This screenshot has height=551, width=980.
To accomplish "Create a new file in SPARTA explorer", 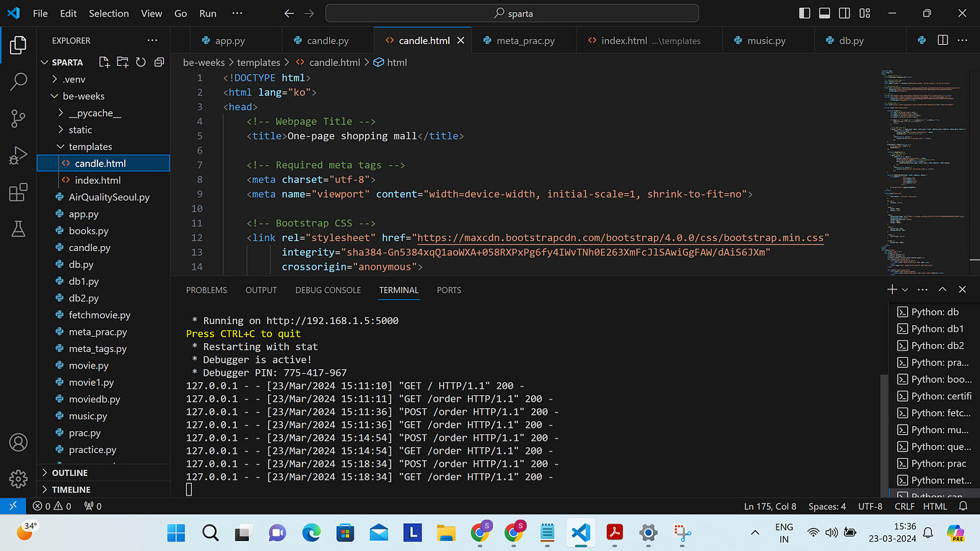I will (x=104, y=62).
